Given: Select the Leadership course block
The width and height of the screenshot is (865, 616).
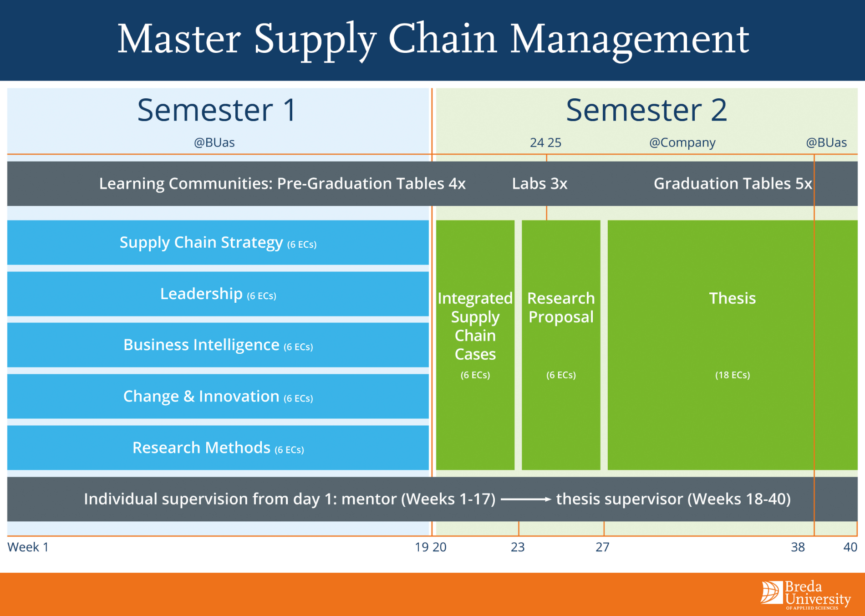Looking at the screenshot, I should coord(218,294).
